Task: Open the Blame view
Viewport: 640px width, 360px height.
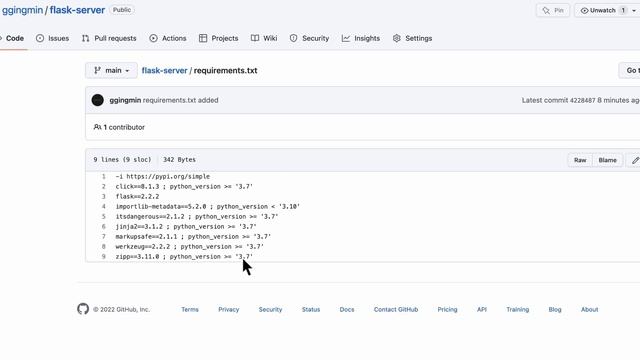Action: click(607, 160)
